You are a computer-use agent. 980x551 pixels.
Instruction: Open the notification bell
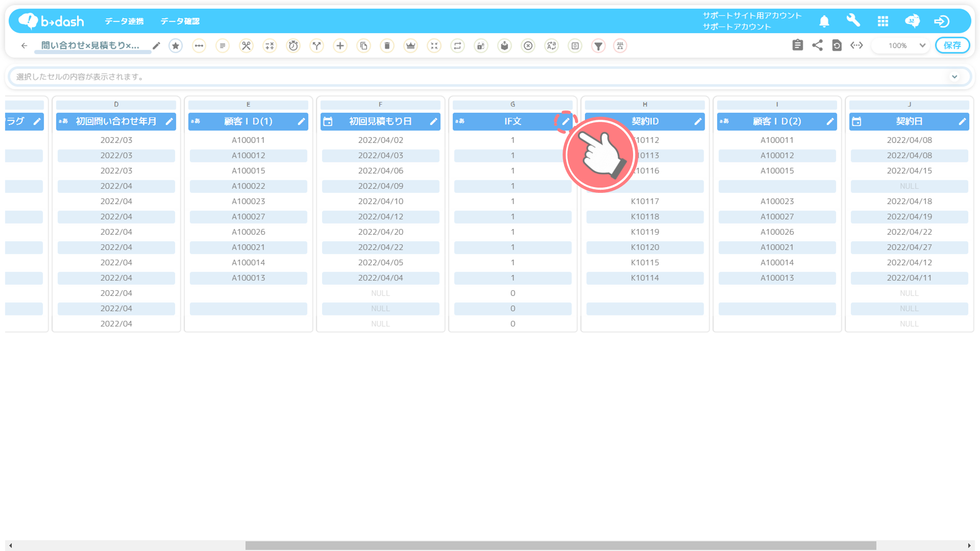tap(824, 21)
